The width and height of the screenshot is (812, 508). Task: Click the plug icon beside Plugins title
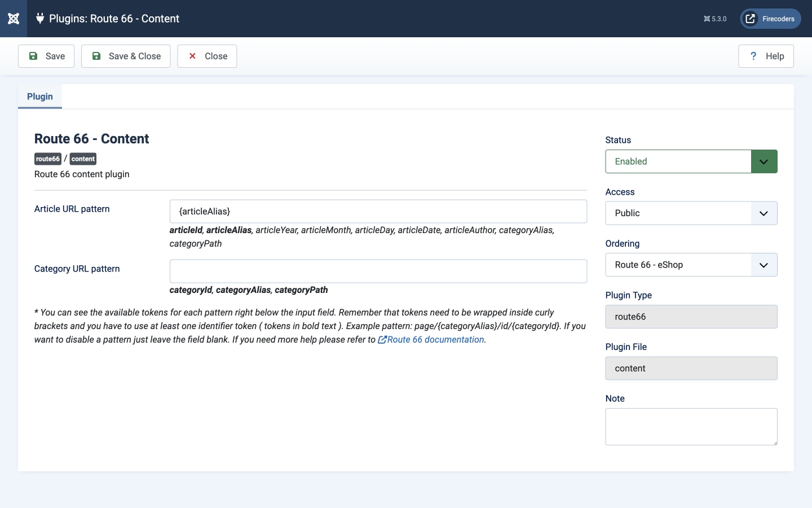click(x=40, y=19)
